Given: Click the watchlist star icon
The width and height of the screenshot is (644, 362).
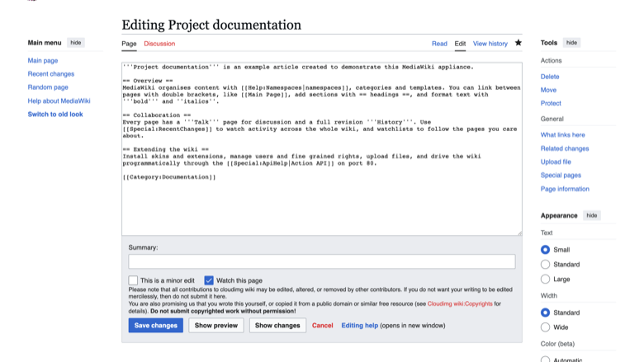Looking at the screenshot, I should (x=519, y=43).
